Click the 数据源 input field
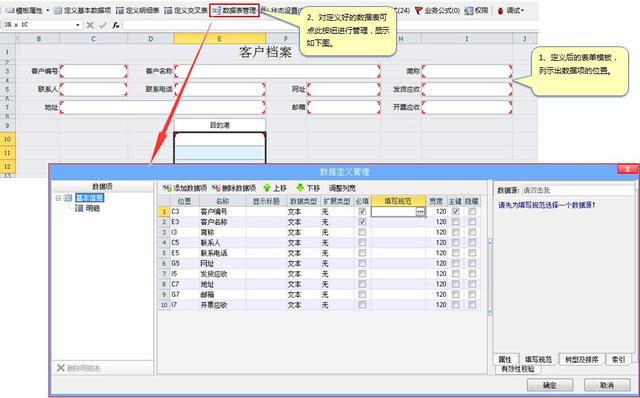The height and width of the screenshot is (398, 640). [577, 190]
